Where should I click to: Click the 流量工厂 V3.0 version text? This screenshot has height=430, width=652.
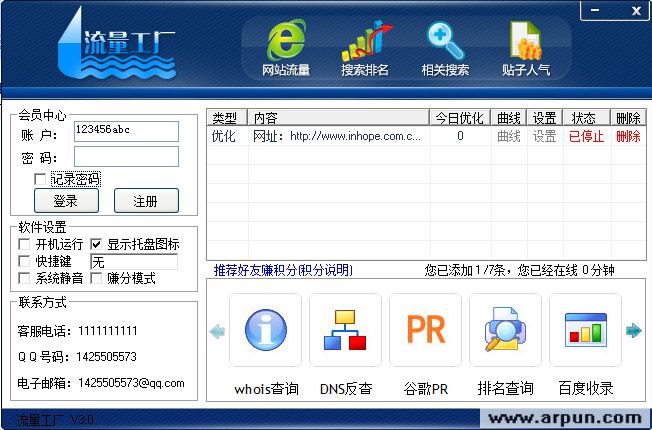coord(55,420)
